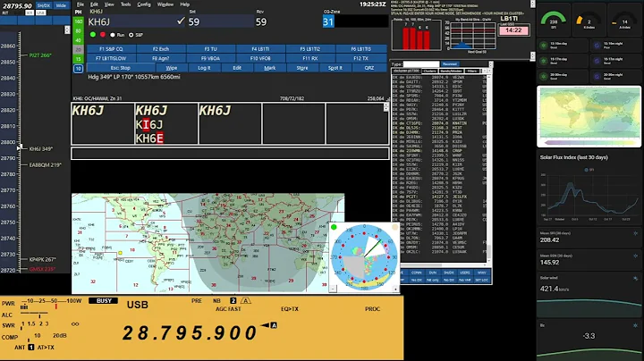
Task: Click the Spot It button
Action: [335, 68]
